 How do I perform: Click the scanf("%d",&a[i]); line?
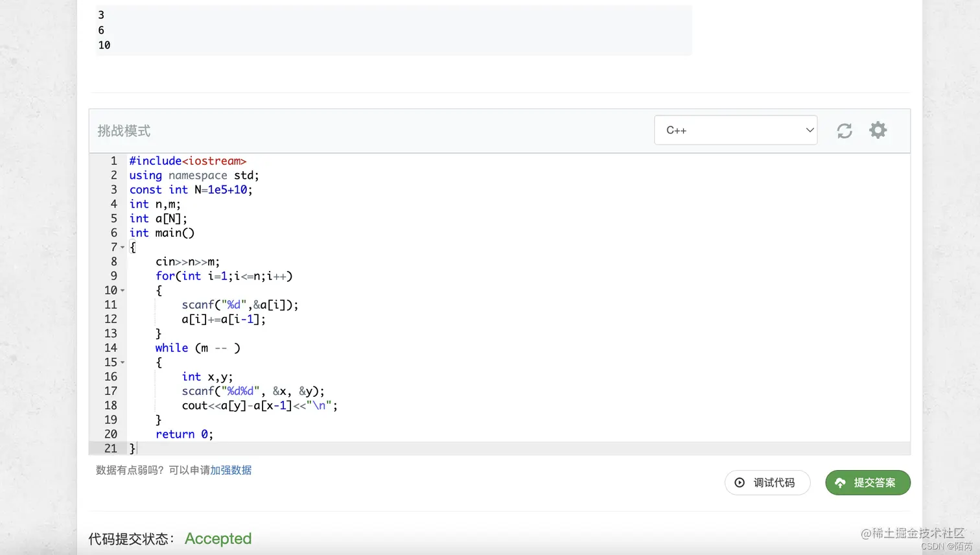[x=240, y=305]
